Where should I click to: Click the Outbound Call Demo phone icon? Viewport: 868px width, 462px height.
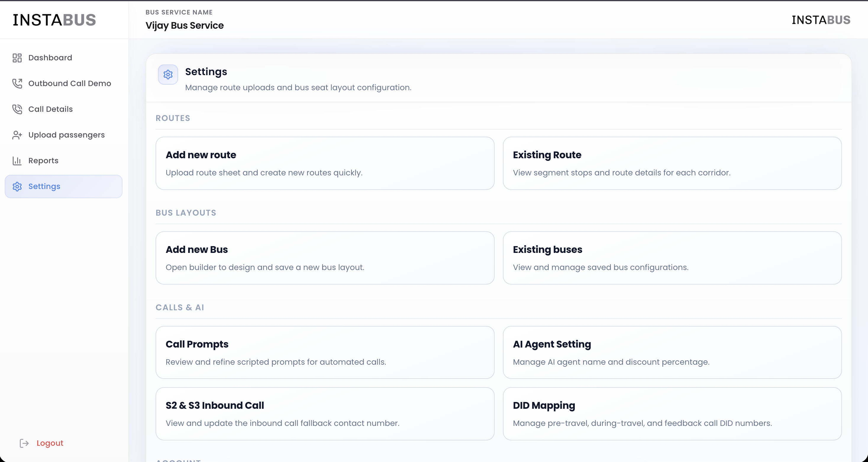click(x=17, y=84)
